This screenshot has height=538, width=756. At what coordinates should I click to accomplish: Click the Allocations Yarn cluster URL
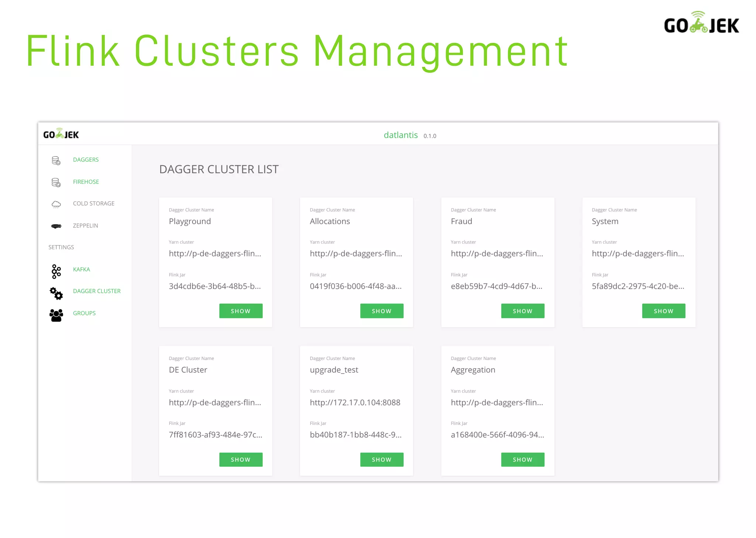click(x=356, y=254)
